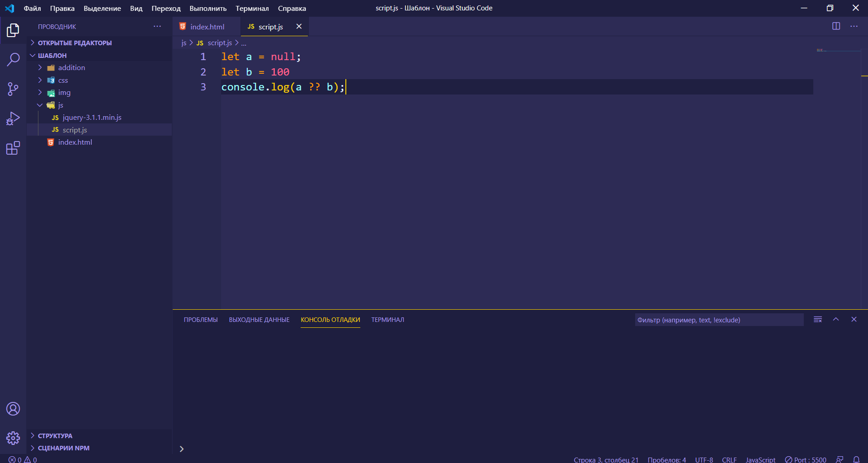Click the script.js breadcrumb segment
This screenshot has height=463, width=868.
(x=220, y=43)
